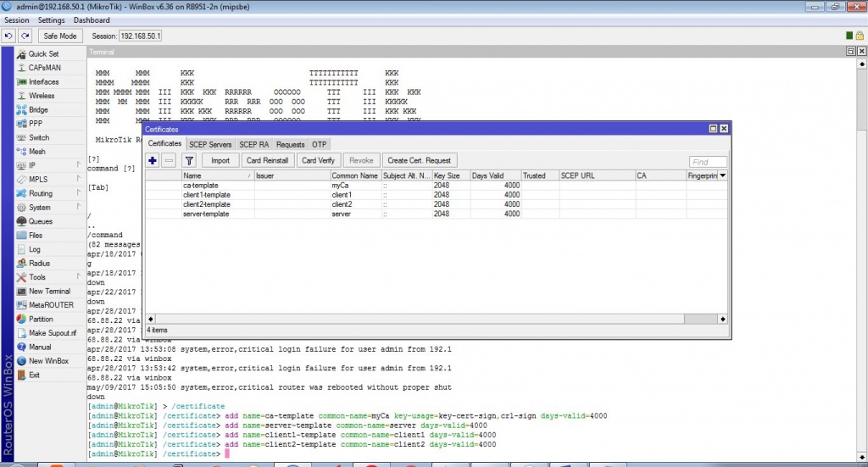Open the Manual

click(40, 347)
